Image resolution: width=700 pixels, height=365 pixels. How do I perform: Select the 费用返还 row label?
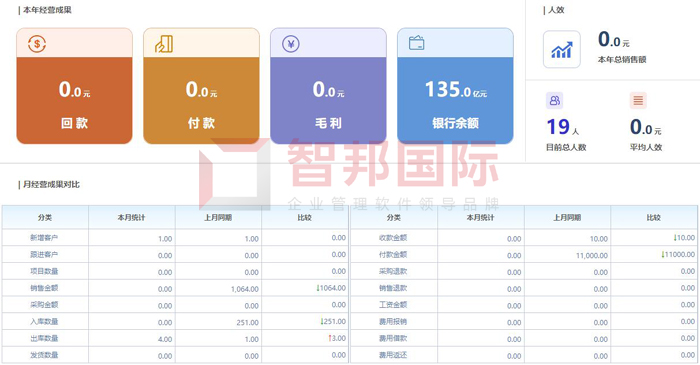click(393, 355)
